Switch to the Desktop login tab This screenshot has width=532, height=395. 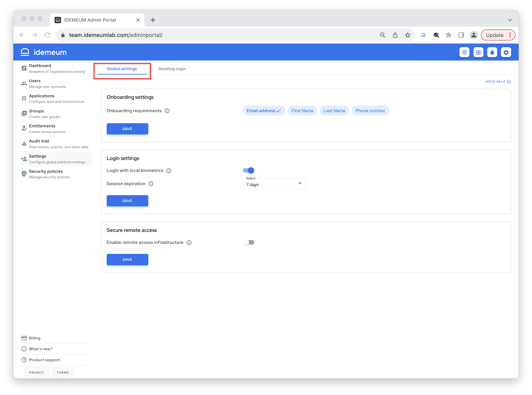172,69
